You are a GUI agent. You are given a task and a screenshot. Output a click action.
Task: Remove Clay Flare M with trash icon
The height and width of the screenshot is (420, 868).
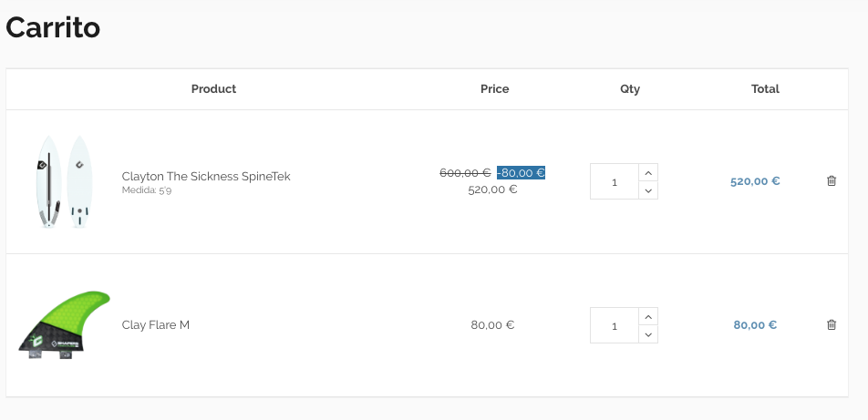(831, 324)
